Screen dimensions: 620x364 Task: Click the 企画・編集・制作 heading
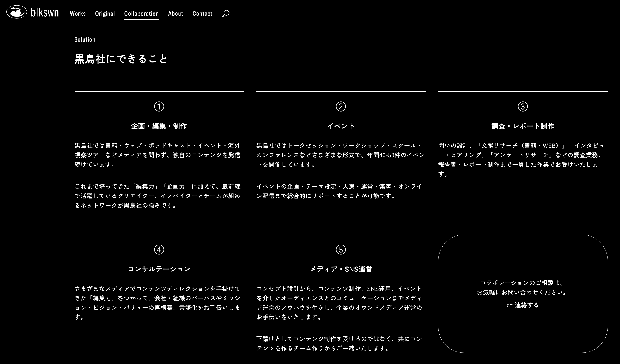[159, 126]
